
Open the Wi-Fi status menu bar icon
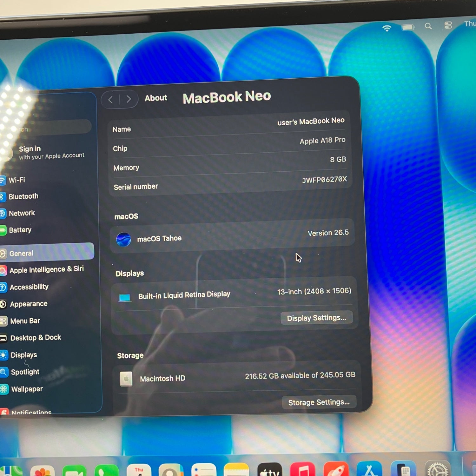tap(387, 28)
